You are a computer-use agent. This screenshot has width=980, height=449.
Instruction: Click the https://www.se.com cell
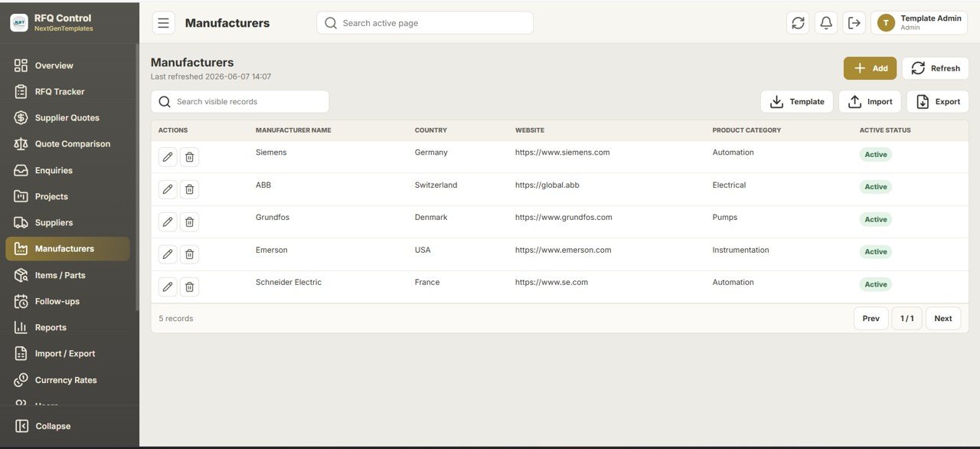(551, 282)
